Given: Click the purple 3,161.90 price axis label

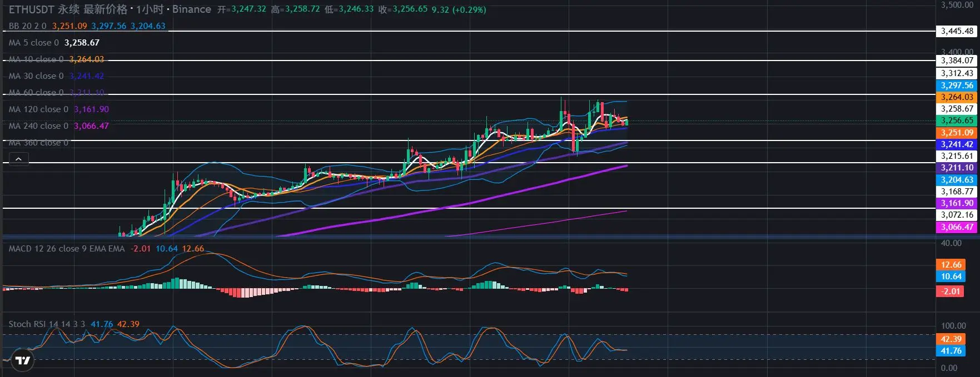Looking at the screenshot, I should [x=957, y=203].
